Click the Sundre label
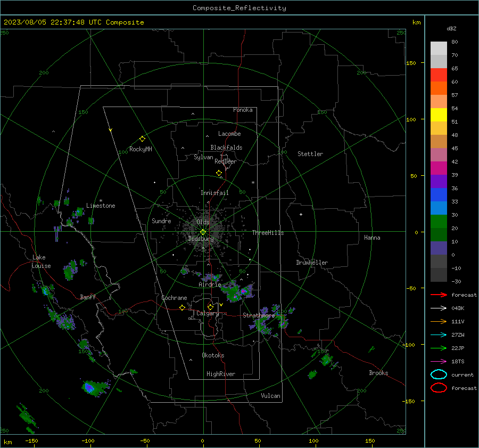The image size is (479, 448). [x=161, y=221]
